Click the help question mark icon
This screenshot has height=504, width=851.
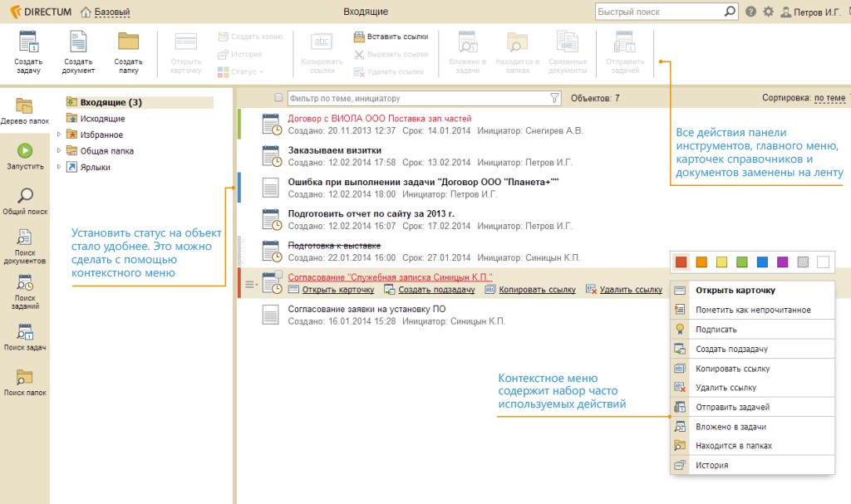[750, 12]
